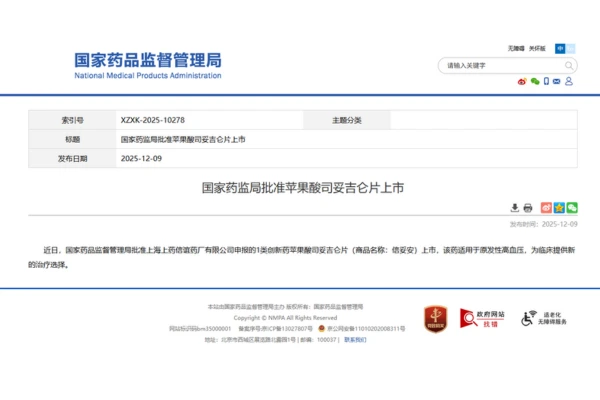Enable 无障碍 accessibility mode
600x400 pixels.
pyautogui.click(x=515, y=48)
